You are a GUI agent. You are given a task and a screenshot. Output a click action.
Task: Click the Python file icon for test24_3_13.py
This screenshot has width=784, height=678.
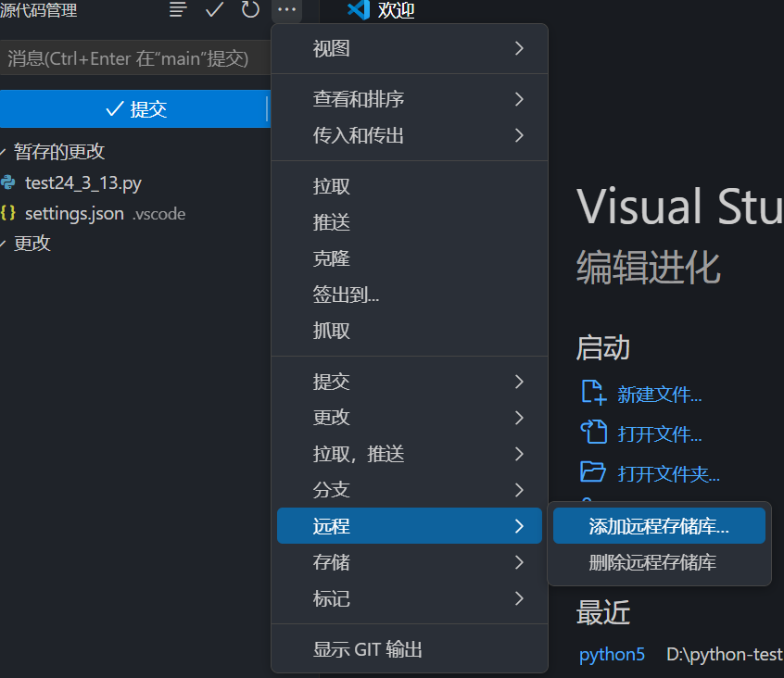click(8, 182)
